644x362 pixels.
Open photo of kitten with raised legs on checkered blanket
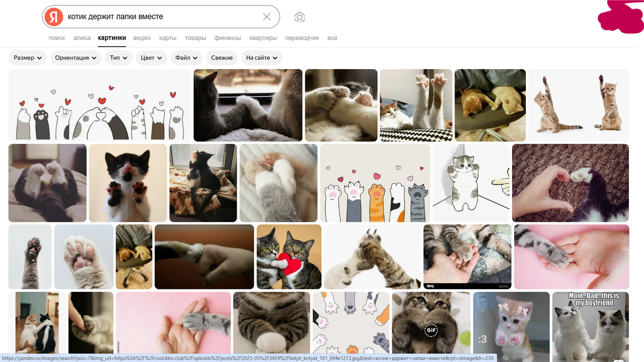pyautogui.click(x=416, y=105)
